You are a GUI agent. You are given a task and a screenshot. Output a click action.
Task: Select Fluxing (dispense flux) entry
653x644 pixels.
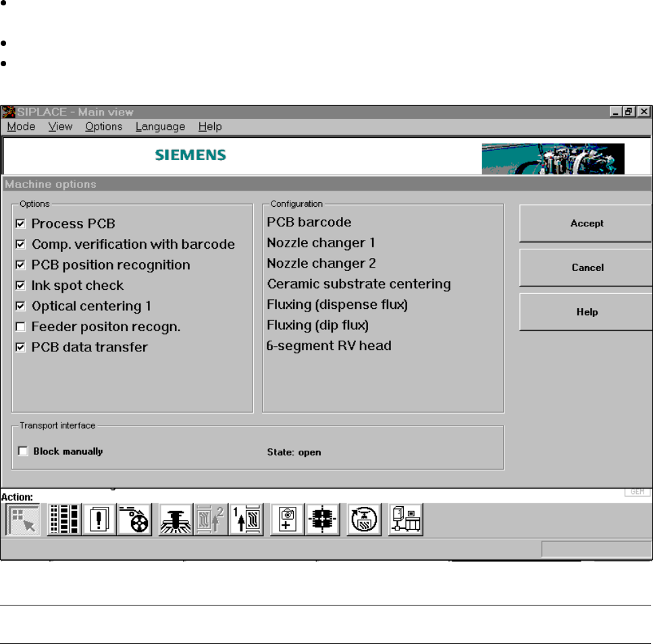coord(338,305)
